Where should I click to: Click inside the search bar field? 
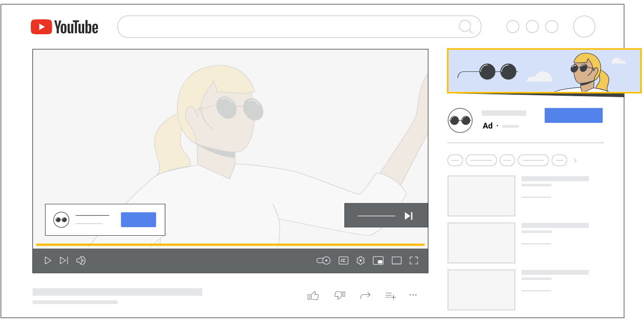click(x=299, y=27)
